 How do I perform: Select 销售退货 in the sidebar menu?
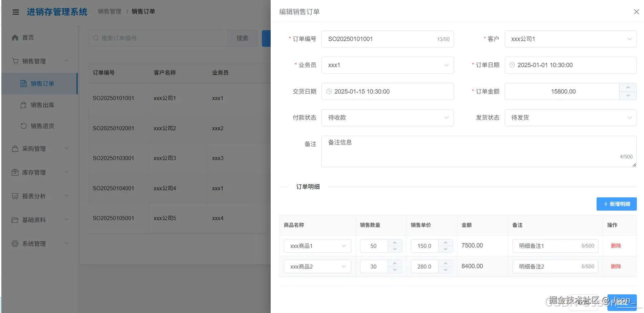39,126
